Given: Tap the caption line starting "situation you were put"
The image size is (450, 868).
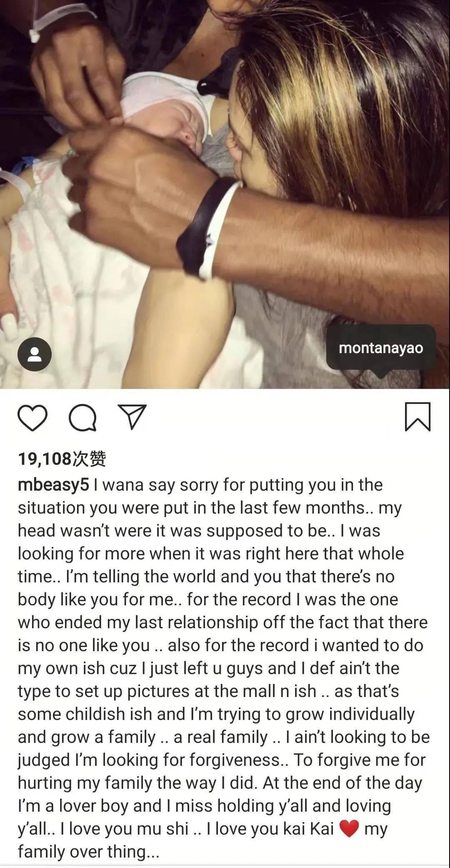Looking at the screenshot, I should point(210,508).
